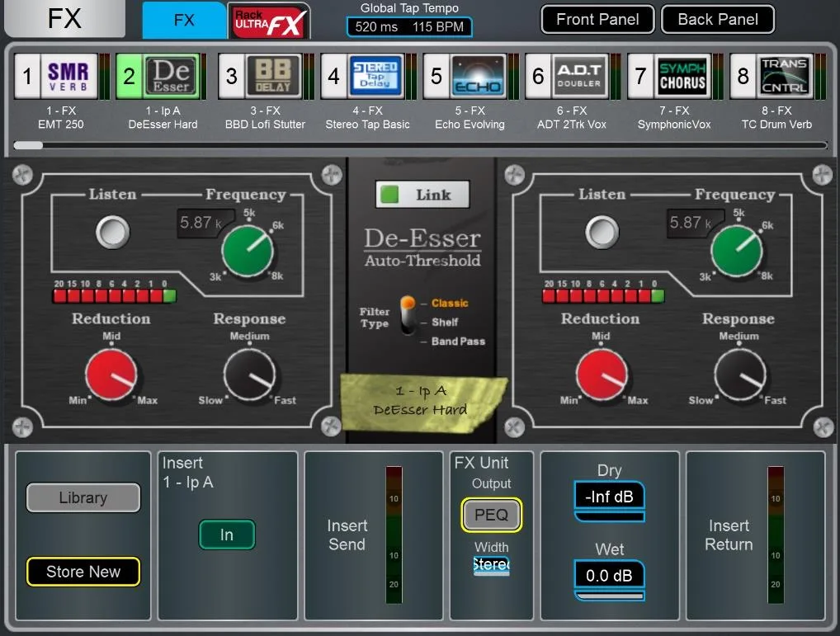
Task: Click the yellow DeEsser Hard name note
Action: (422, 402)
